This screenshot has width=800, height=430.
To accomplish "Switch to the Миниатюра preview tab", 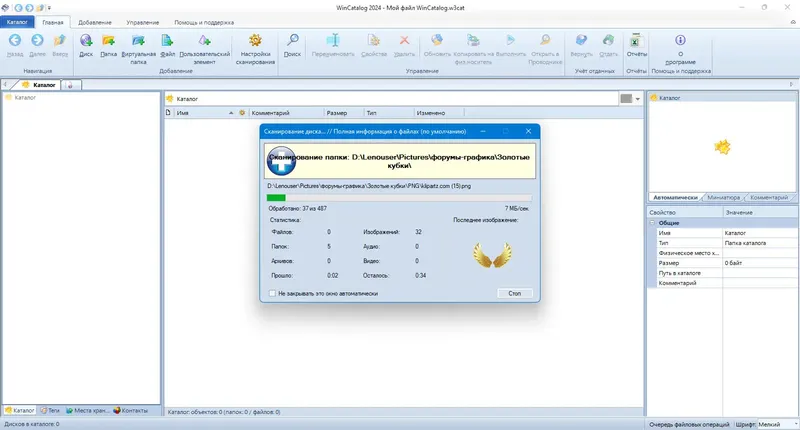I will pyautogui.click(x=723, y=197).
